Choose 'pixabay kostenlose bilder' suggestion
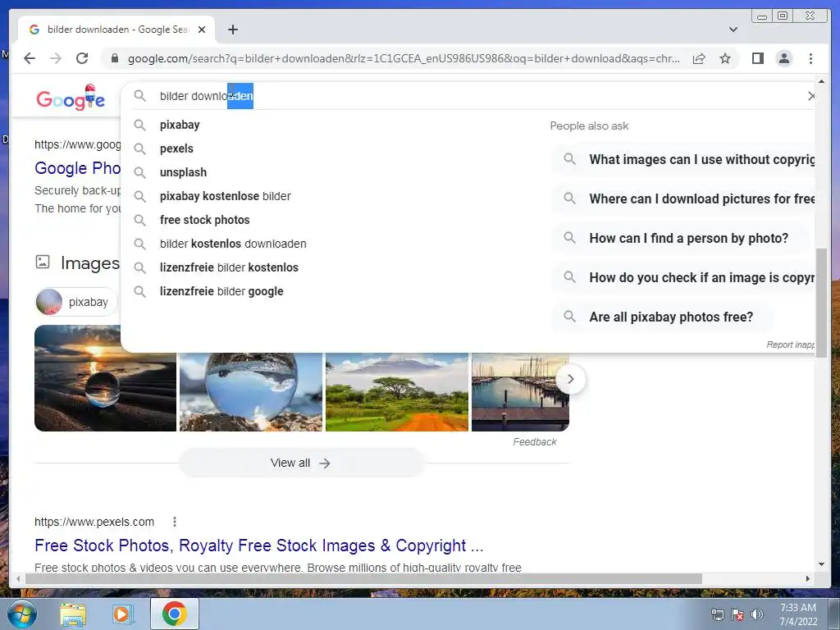This screenshot has width=840, height=630. click(x=225, y=196)
